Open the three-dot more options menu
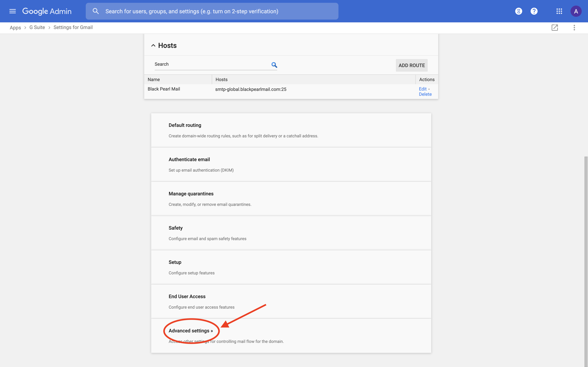This screenshot has height=367, width=588. (x=574, y=28)
